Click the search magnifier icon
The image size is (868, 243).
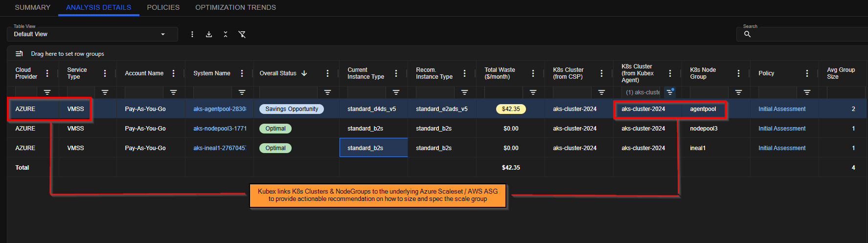click(747, 34)
